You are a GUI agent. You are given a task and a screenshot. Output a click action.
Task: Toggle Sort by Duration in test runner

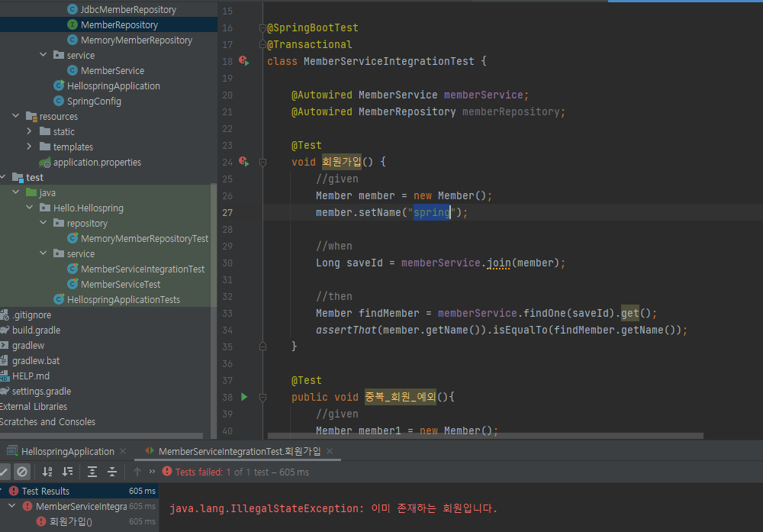[68, 472]
